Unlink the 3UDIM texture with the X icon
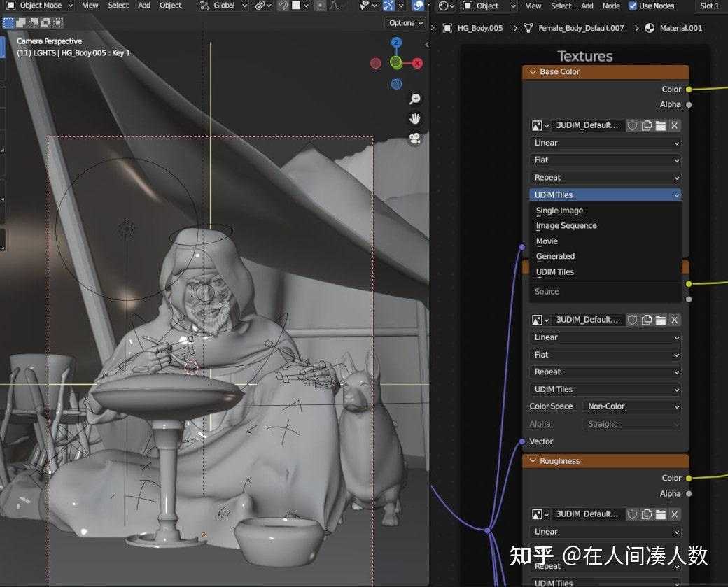The height and width of the screenshot is (587, 728). coord(674,125)
